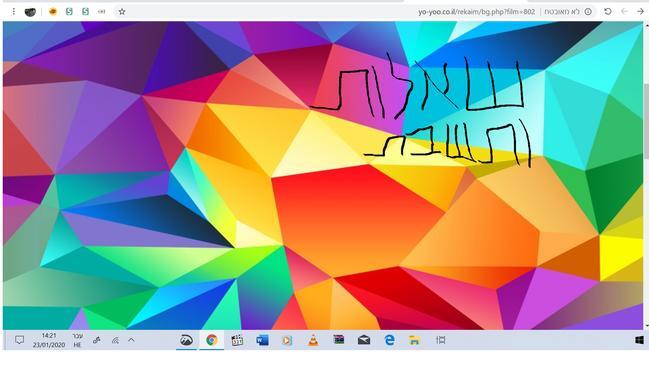649x365 pixels.
Task: Click the yo-yoo.co.il address bar
Action: pyautogui.click(x=476, y=12)
